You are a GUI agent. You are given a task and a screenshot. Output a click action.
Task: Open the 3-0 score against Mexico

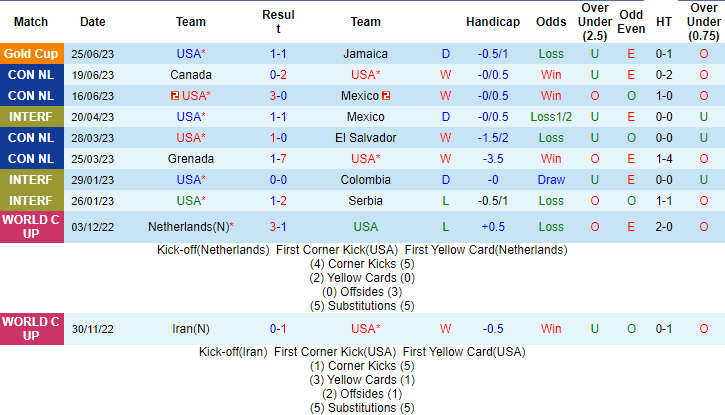[x=278, y=96]
